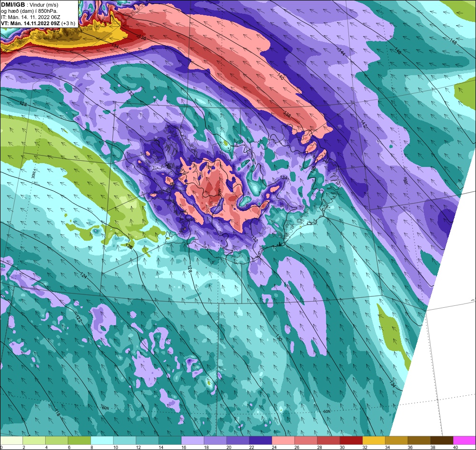The width and height of the screenshot is (476, 450).
Task: Select the ochre 34–36 legend swatch
Action: 397,440
